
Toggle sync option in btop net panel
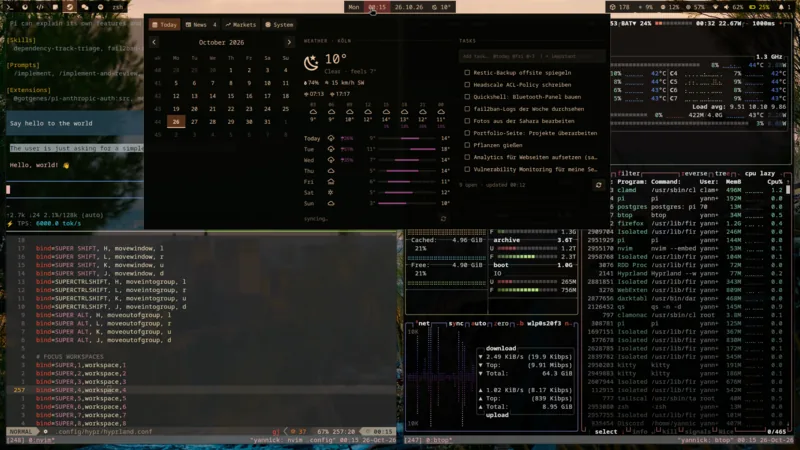[x=456, y=323]
